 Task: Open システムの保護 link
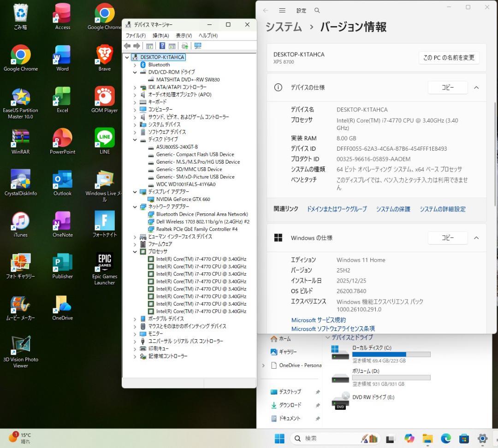[x=393, y=209]
